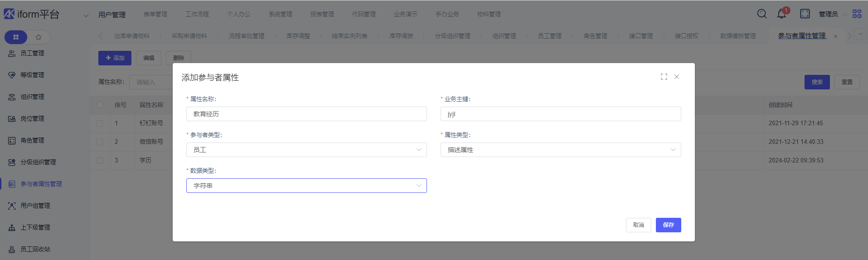Switch to the 组织管理 tab

tap(504, 36)
